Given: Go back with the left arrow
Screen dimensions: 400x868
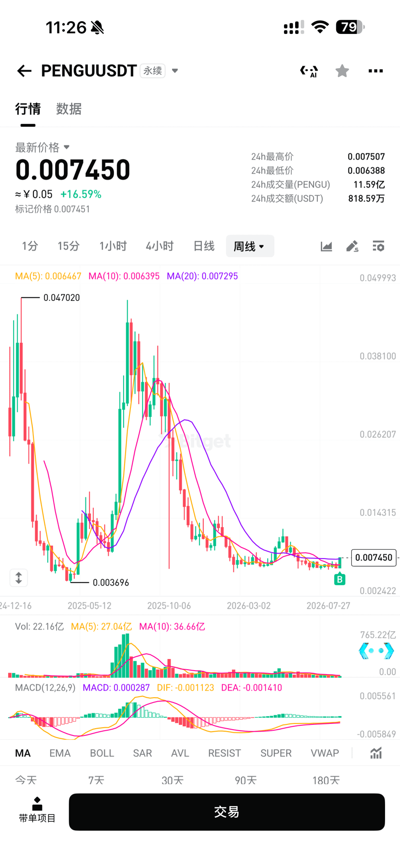Looking at the screenshot, I should [x=24, y=71].
